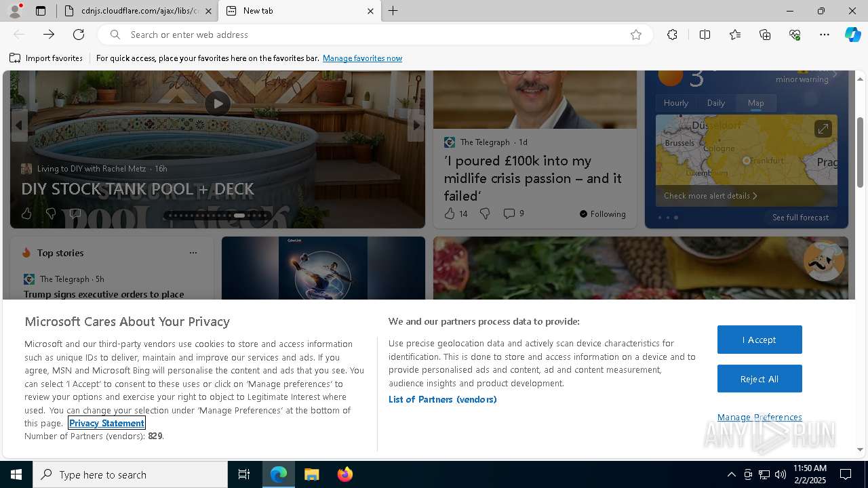Screen dimensions: 868x488
Task: Close the New tab tab
Action: [370, 11]
